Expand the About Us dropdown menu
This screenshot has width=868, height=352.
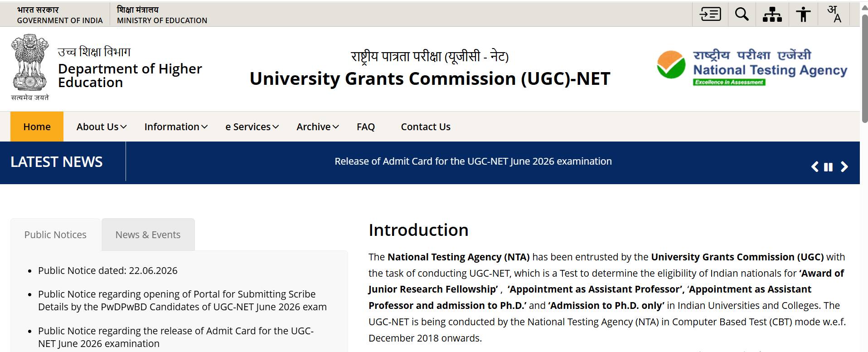[102, 127]
